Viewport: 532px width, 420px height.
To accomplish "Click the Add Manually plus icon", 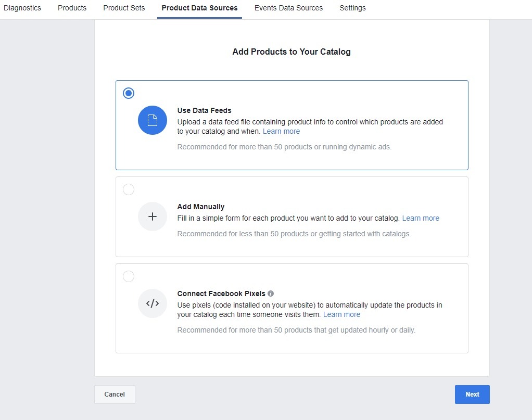I will 153,217.
